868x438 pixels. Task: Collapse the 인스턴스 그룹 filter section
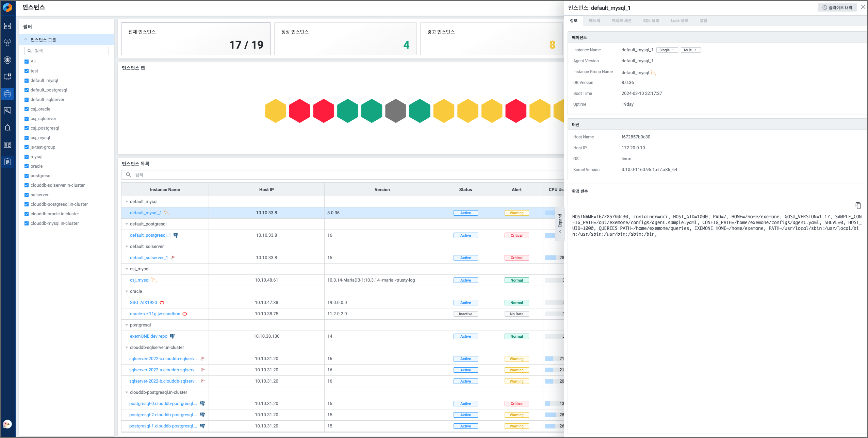tap(26, 40)
